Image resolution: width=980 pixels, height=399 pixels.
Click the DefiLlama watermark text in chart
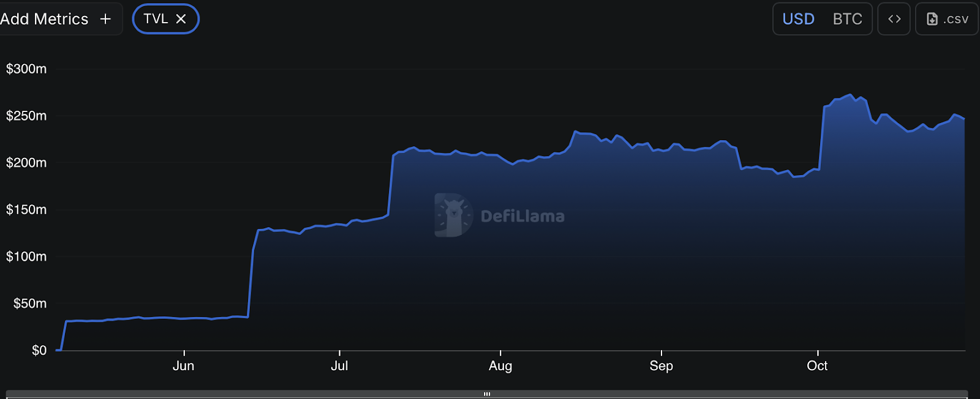tap(522, 216)
